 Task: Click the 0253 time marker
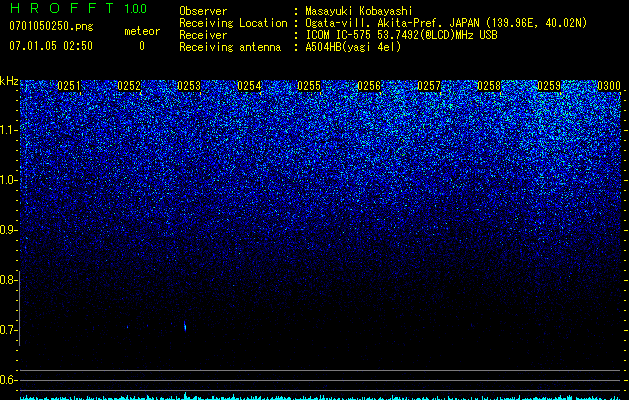(189, 86)
